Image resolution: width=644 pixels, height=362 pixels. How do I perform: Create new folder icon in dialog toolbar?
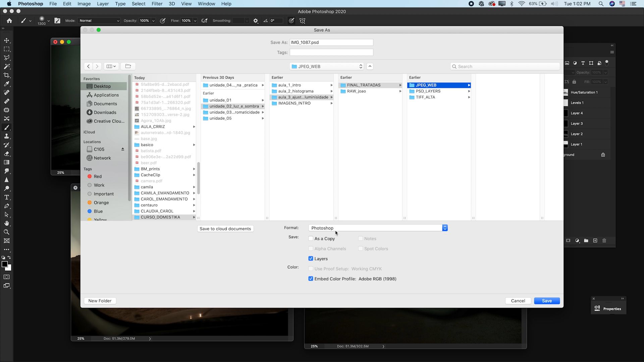128,66
